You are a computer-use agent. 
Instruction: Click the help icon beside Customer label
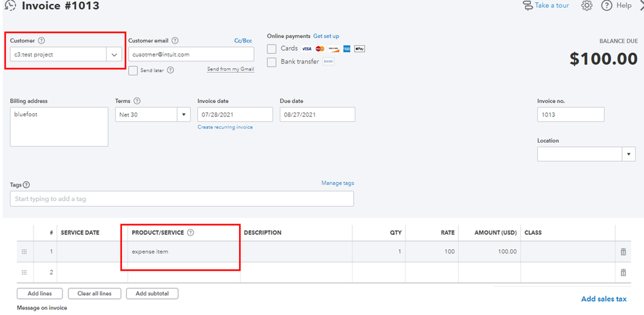tap(41, 41)
